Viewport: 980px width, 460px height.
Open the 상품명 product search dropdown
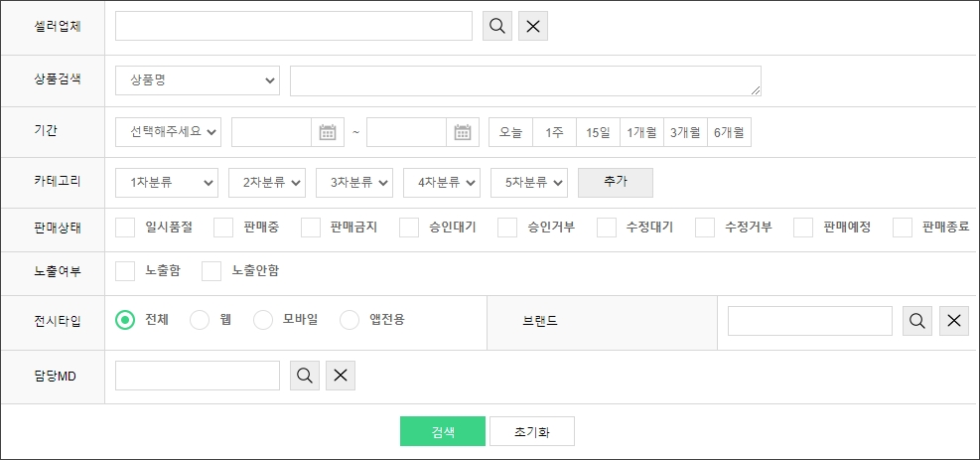pyautogui.click(x=198, y=81)
